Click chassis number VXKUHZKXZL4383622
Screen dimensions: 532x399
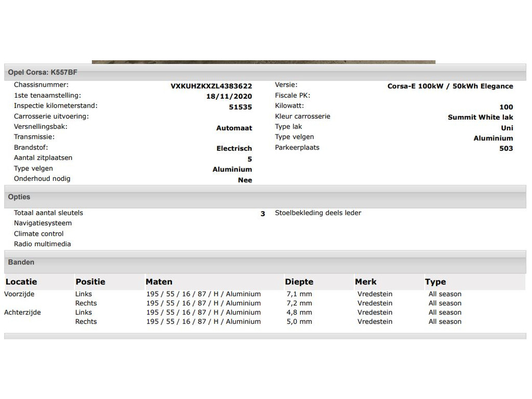(211, 86)
